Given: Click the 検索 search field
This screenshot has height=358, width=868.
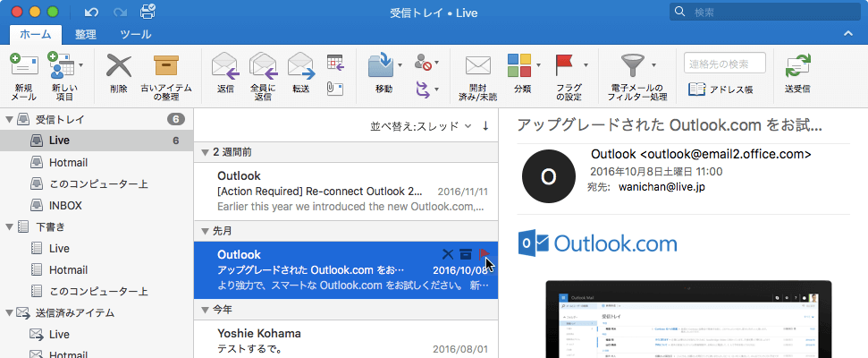Looking at the screenshot, I should tap(765, 12).
